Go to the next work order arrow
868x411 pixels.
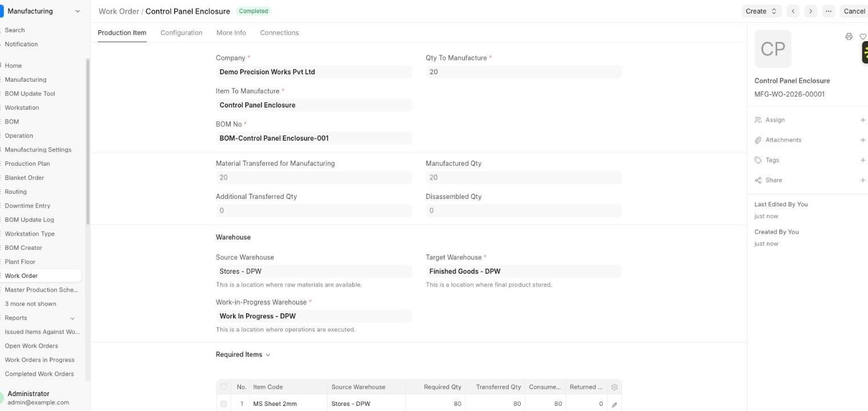810,11
